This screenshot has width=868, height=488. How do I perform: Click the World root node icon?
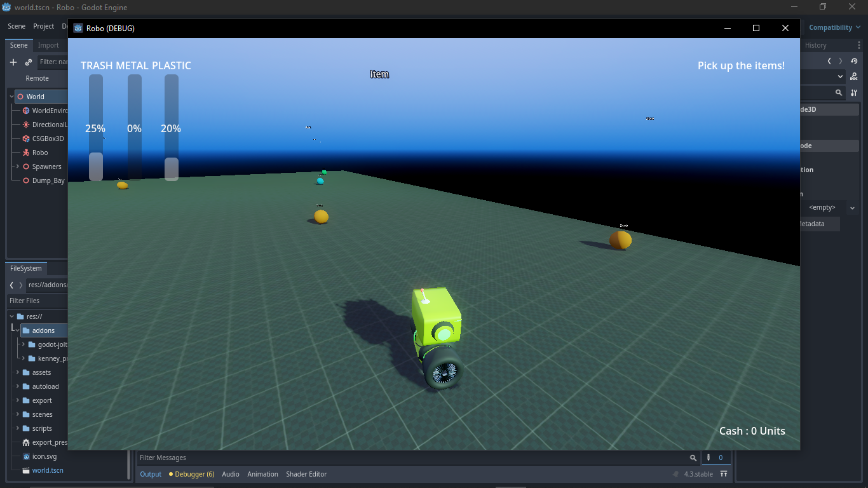point(21,97)
